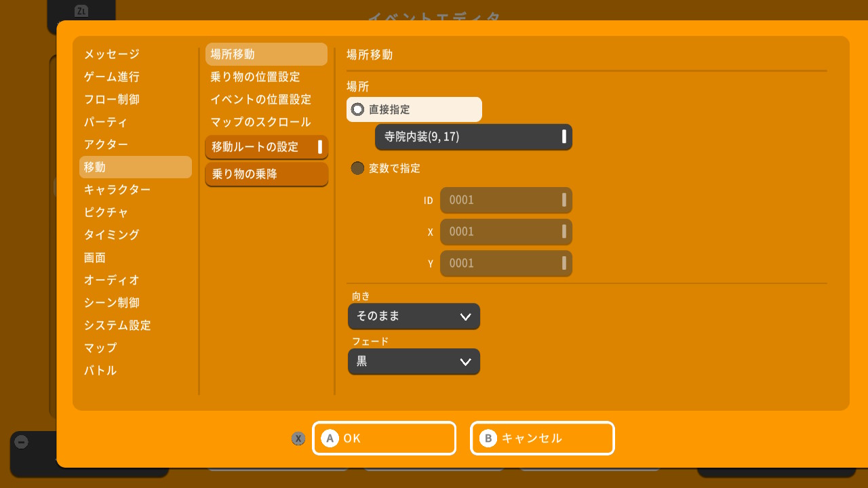This screenshot has width=868, height=488.
Task: Select 乗り物の乗降 command
Action: (x=267, y=174)
